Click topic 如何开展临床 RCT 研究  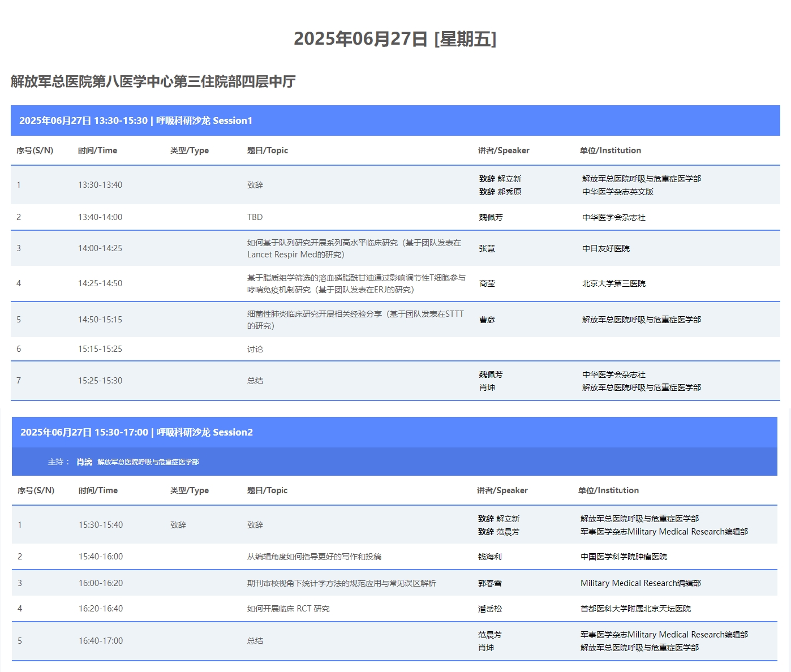click(x=289, y=609)
